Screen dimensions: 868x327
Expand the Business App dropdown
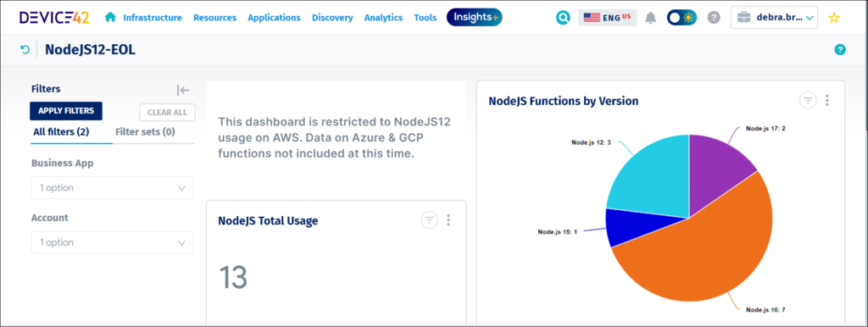tap(113, 187)
